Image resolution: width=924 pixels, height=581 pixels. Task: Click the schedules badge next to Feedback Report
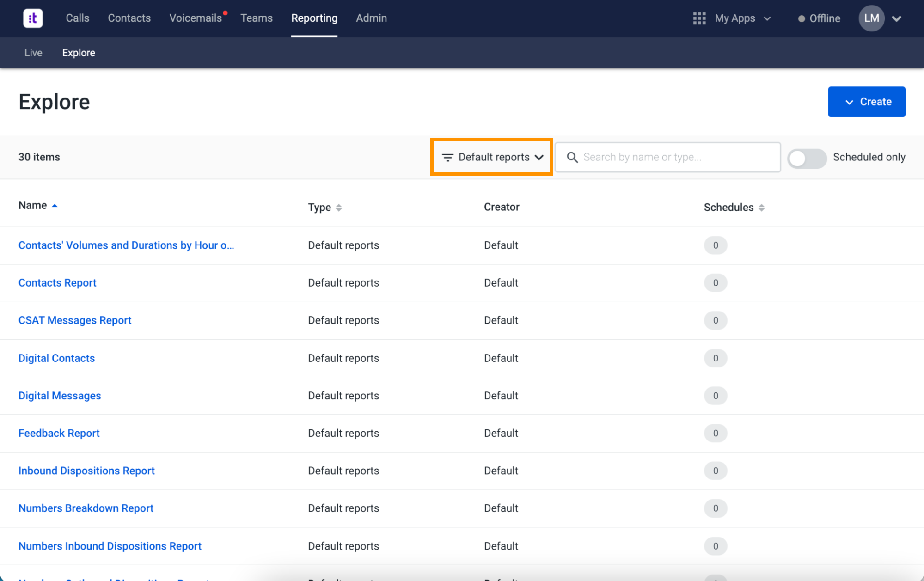715,433
